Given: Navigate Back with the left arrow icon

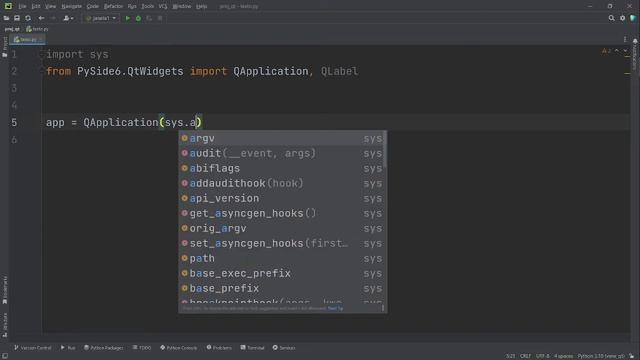Looking at the screenshot, I should (41, 18).
